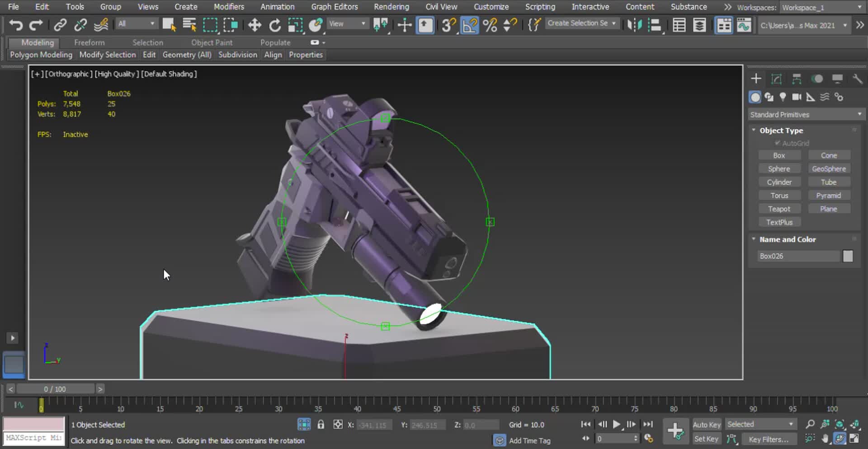Open the Hierarchy panel

[x=797, y=78]
